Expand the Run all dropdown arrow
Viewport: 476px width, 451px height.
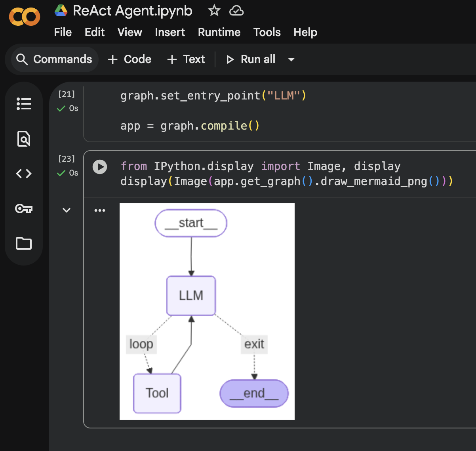(291, 59)
